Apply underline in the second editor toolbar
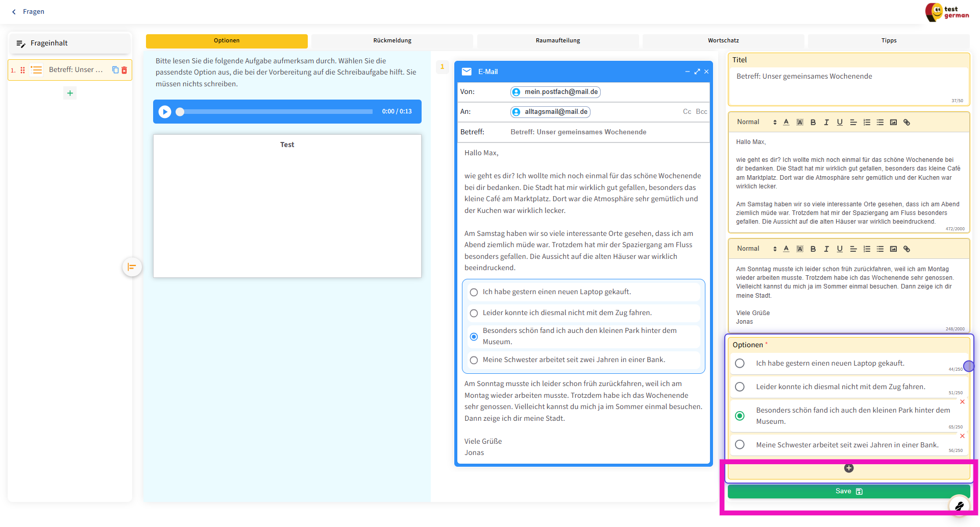The height and width of the screenshot is (527, 980). coord(840,249)
